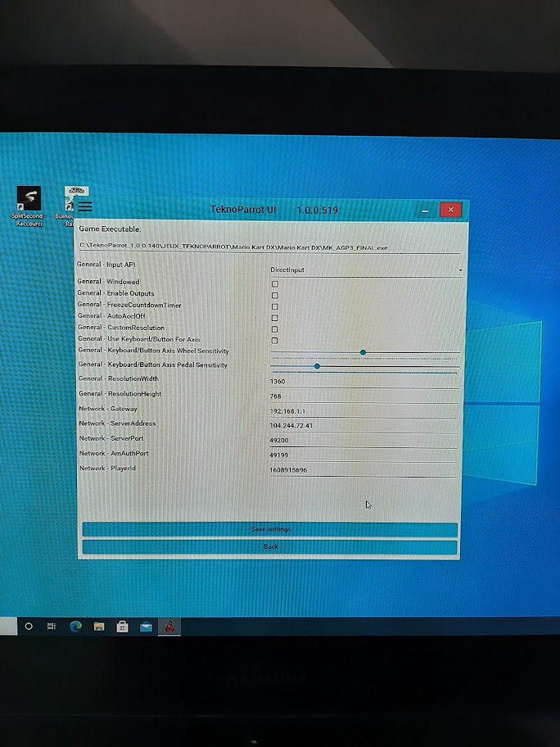Open File Explorer from the taskbar

[x=99, y=627]
